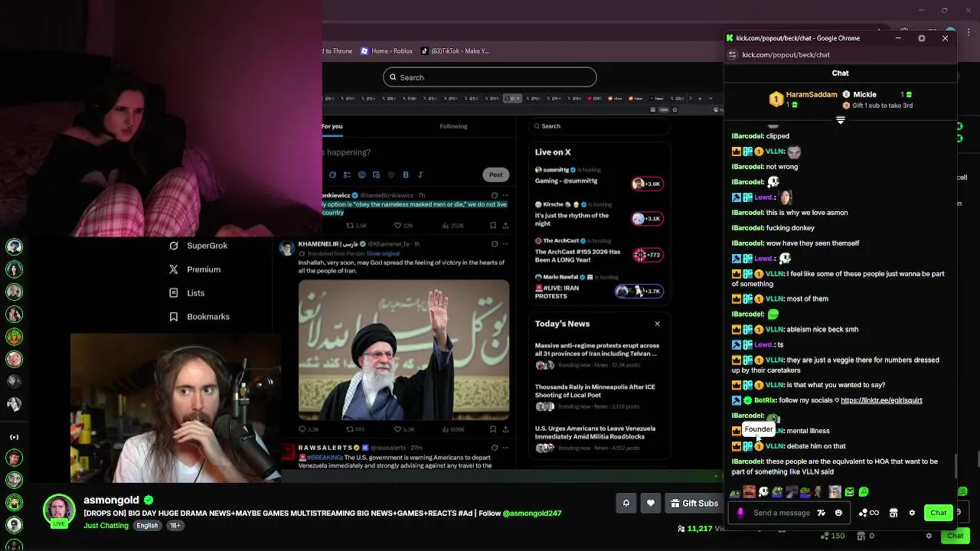The image size is (980, 551).
Task: Open Lists in X sidebar
Action: [186, 293]
